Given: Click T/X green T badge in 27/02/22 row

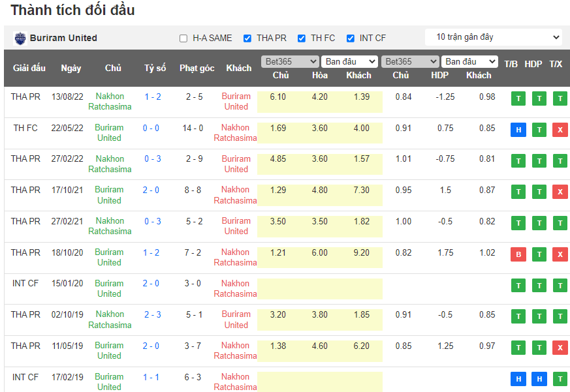Looking at the screenshot, I should [560, 161].
